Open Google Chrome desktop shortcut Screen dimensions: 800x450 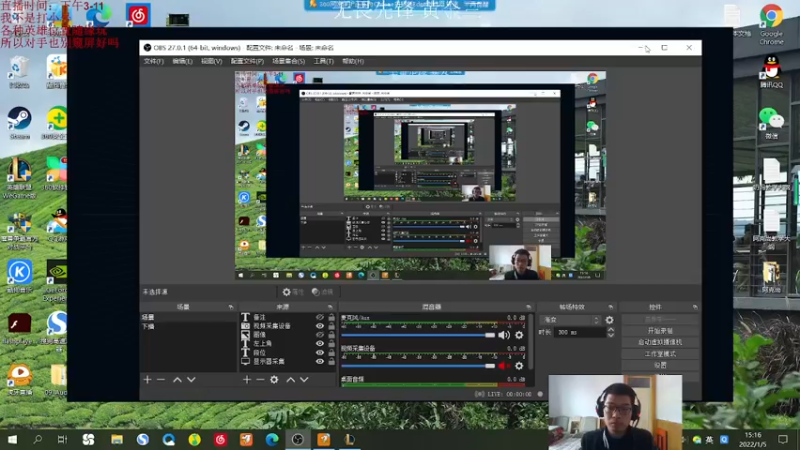[x=771, y=23]
